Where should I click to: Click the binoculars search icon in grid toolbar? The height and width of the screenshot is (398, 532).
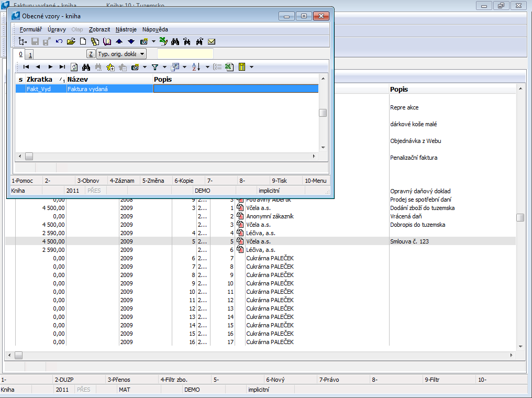point(86,67)
